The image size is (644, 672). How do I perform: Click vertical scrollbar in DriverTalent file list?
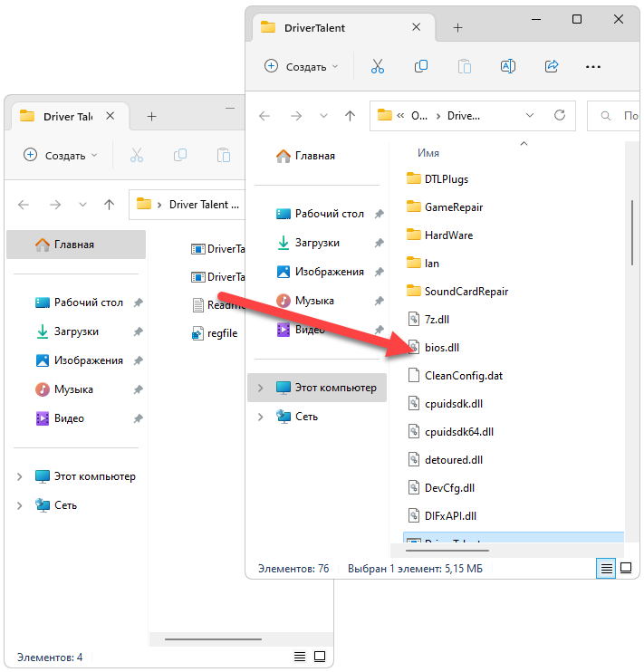[x=632, y=233]
